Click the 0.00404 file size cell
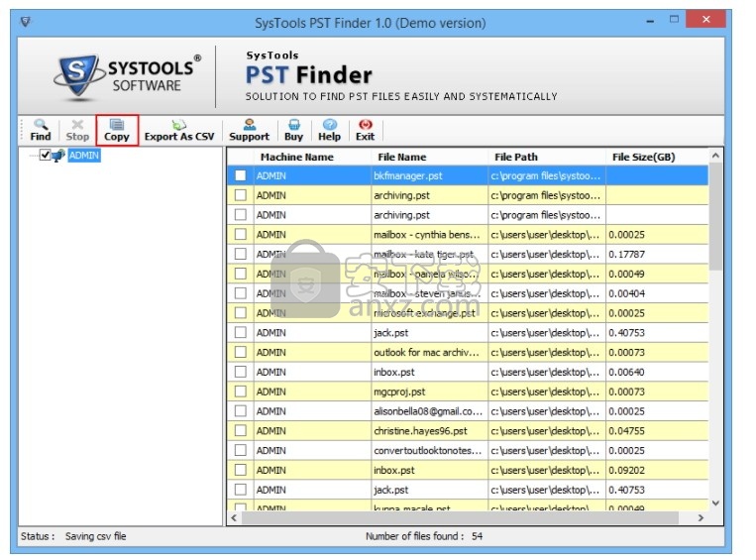 tap(657, 293)
